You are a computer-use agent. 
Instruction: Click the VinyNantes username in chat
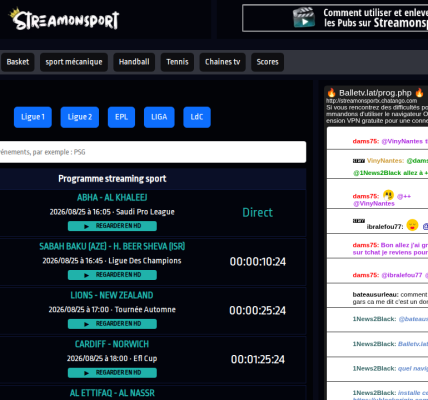coord(385,161)
